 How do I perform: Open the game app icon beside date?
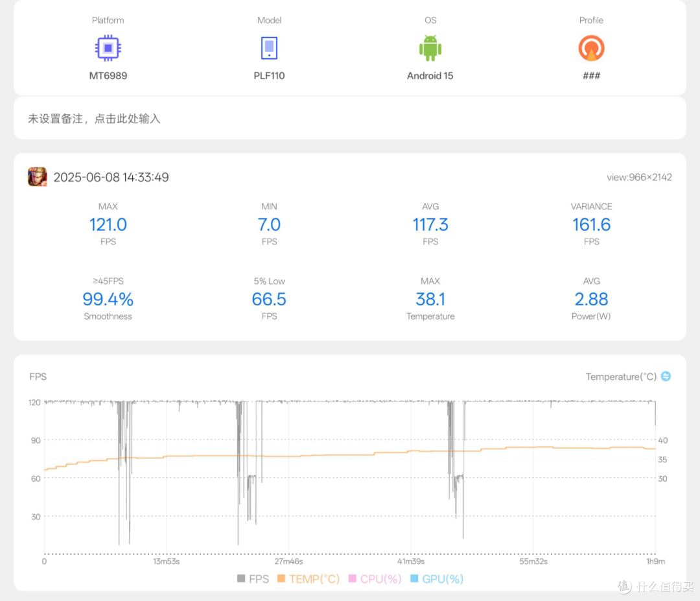(38, 177)
